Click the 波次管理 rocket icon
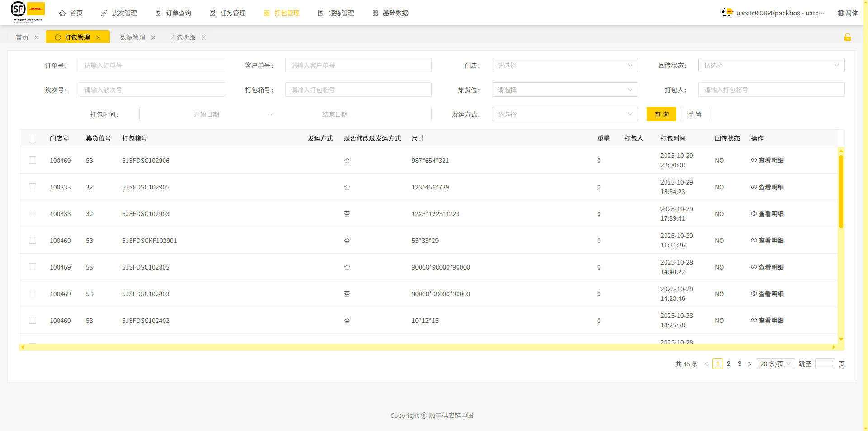868x431 pixels. coord(104,13)
